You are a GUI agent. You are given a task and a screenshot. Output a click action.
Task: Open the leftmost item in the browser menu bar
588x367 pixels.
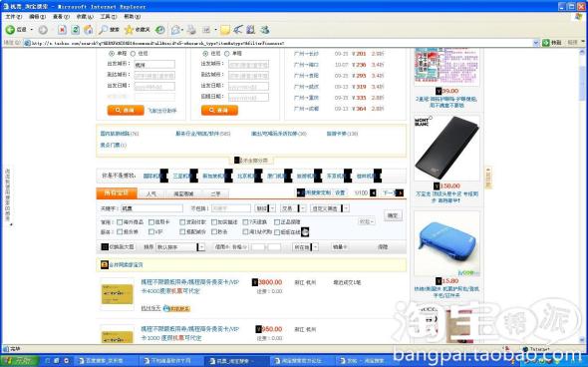point(13,17)
